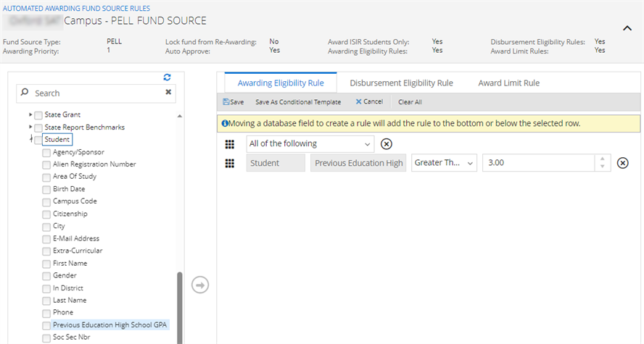Check the Agency/Sponsor checkbox
The width and height of the screenshot is (644, 344).
pyautogui.click(x=46, y=153)
